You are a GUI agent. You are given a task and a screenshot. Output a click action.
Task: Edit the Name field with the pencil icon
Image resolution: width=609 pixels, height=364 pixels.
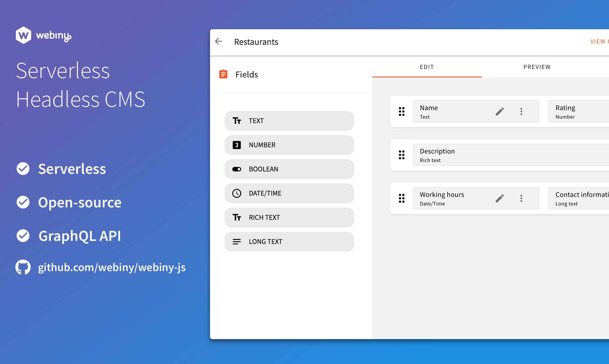tap(499, 112)
